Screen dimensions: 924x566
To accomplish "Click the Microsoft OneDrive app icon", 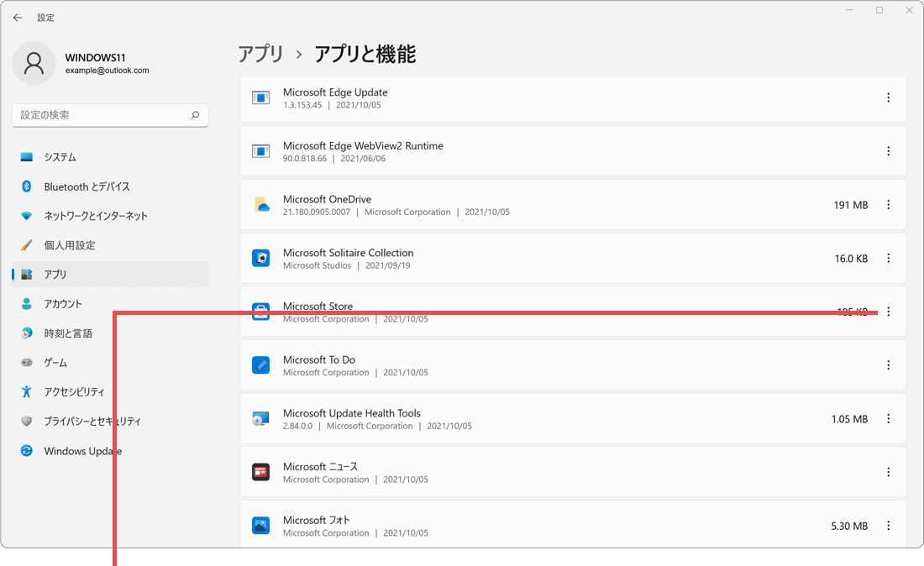I will (x=261, y=205).
